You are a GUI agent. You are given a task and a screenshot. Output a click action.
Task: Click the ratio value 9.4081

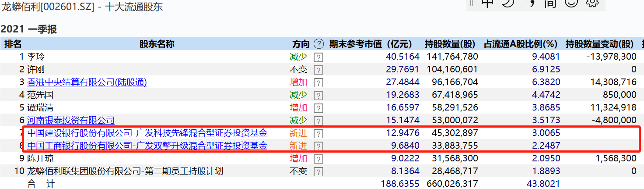coord(546,57)
